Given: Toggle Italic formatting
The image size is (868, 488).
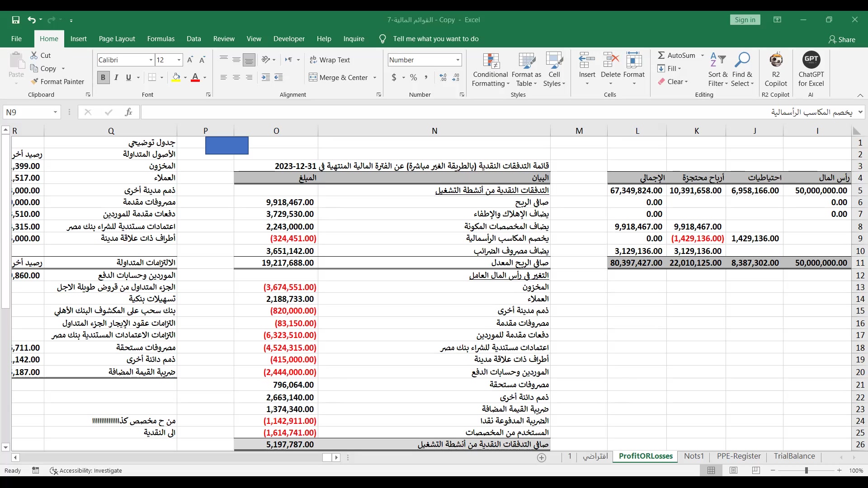Looking at the screenshot, I should point(116,78).
